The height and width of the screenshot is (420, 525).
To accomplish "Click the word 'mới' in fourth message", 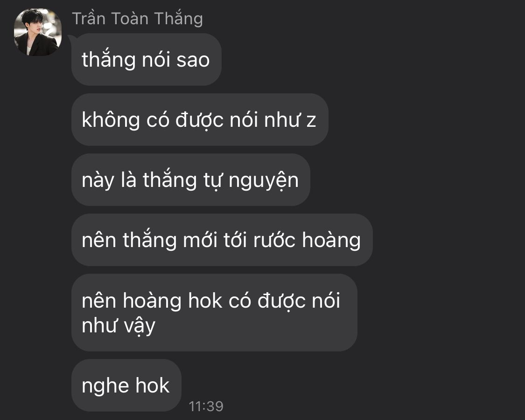I will (x=200, y=240).
